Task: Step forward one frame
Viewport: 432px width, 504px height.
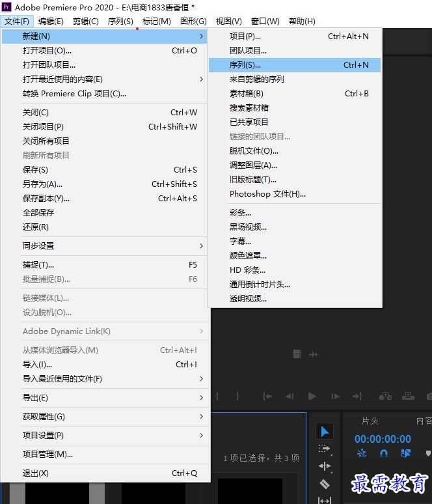Action: (x=335, y=397)
